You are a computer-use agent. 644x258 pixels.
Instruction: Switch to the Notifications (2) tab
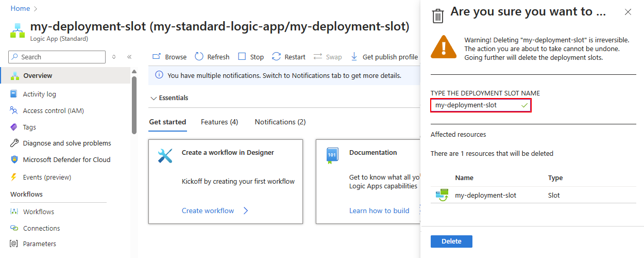tap(280, 122)
